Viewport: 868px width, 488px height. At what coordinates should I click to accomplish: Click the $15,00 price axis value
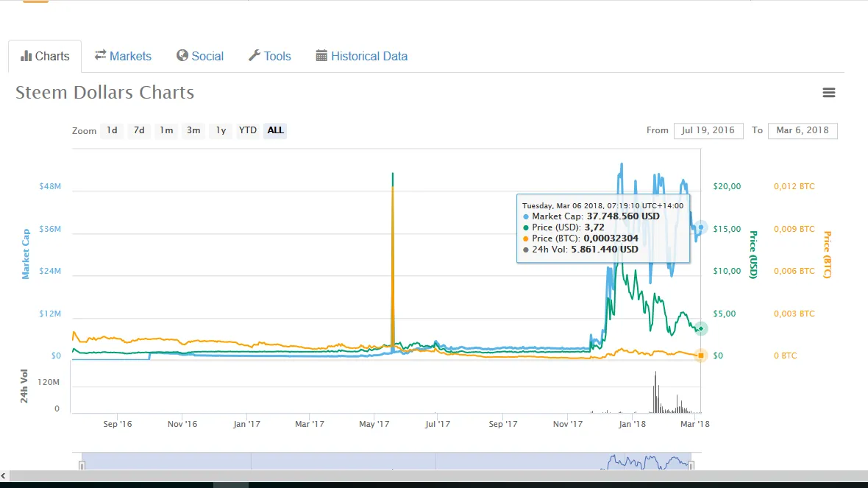[727, 229]
